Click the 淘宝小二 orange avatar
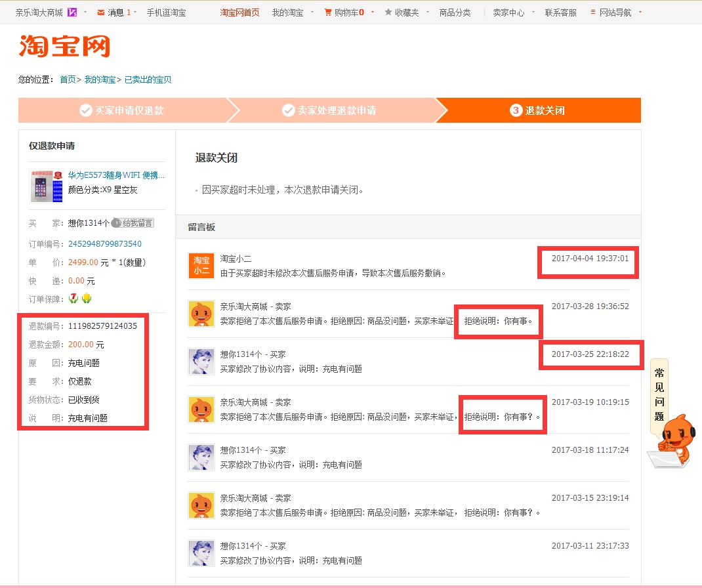 click(201, 266)
